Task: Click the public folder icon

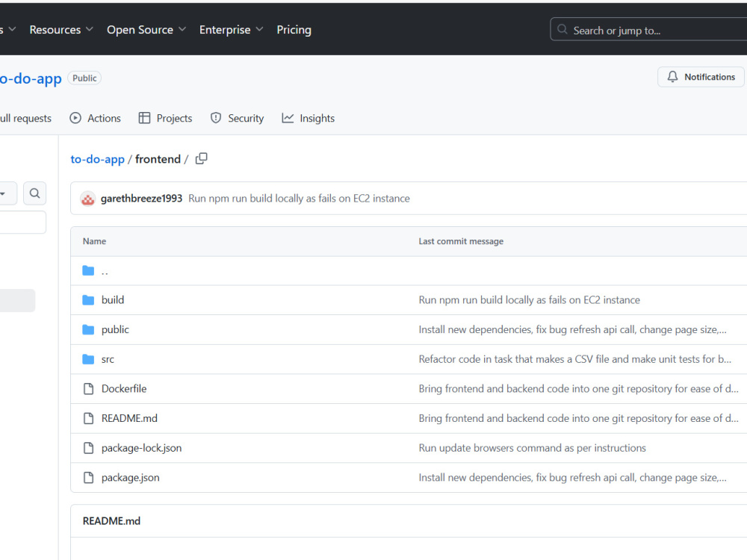Action: click(x=88, y=329)
